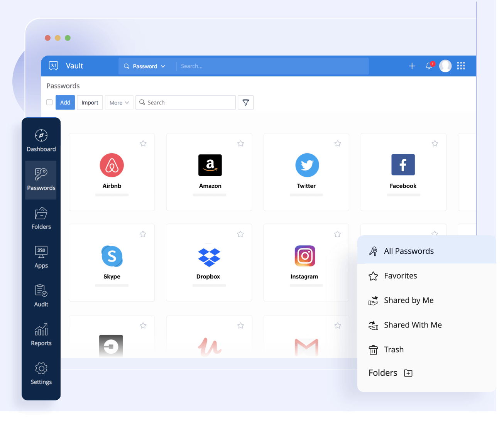Favorite the Amazon entry star
504x422 pixels.
[x=240, y=143]
